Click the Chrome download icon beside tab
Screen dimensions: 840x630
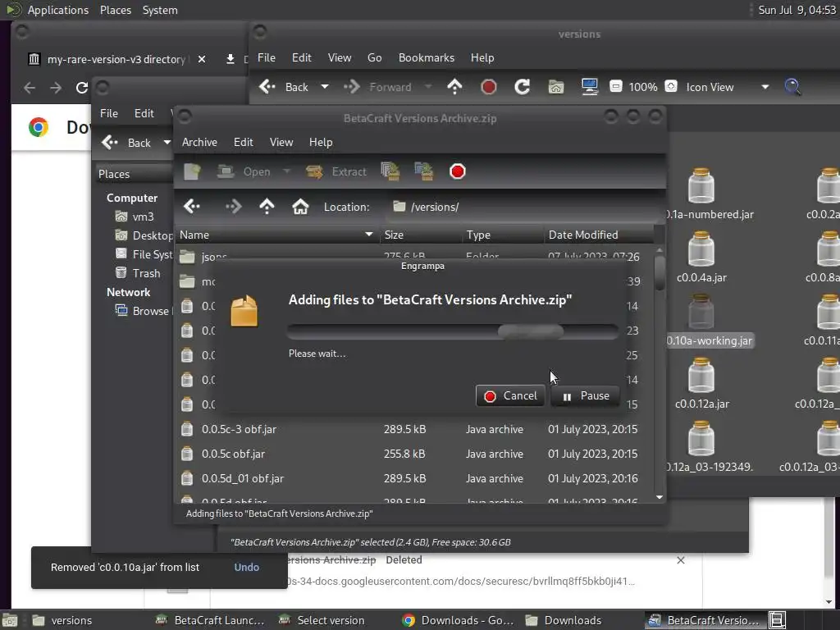[230, 59]
